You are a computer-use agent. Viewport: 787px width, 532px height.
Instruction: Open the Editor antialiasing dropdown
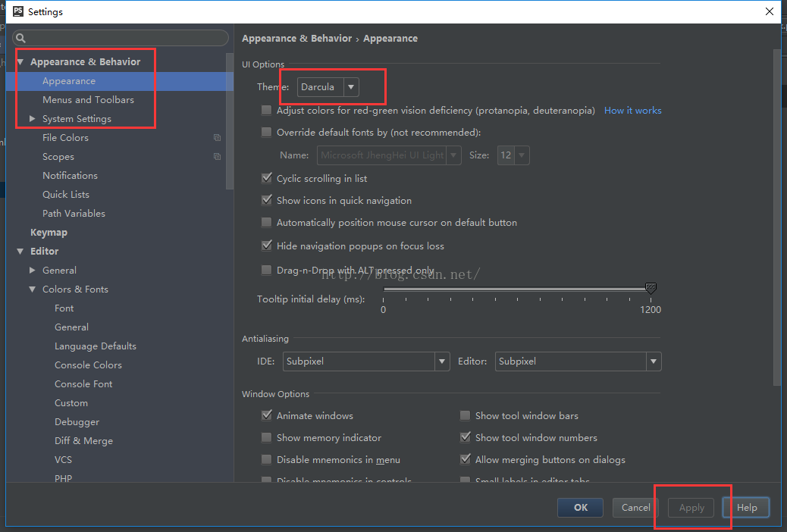point(578,362)
